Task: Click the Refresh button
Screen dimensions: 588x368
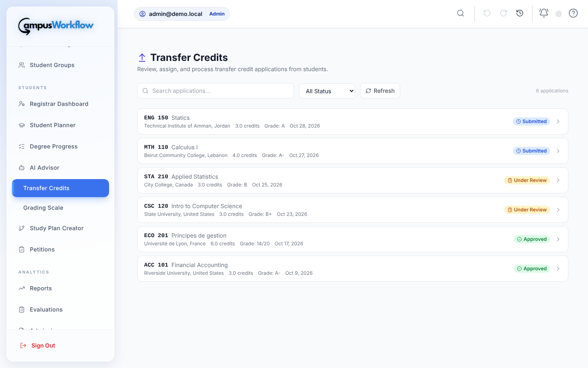Action: 380,91
